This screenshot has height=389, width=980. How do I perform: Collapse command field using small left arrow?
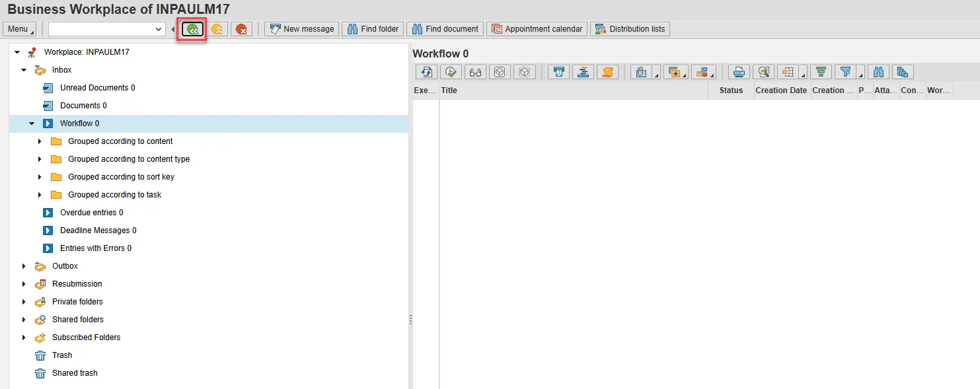pyautogui.click(x=173, y=29)
